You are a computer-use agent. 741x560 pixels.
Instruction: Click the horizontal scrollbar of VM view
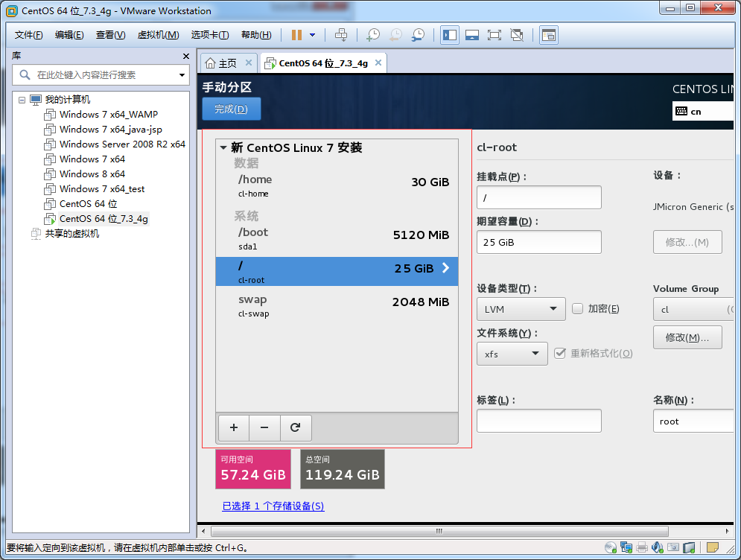tap(439, 531)
